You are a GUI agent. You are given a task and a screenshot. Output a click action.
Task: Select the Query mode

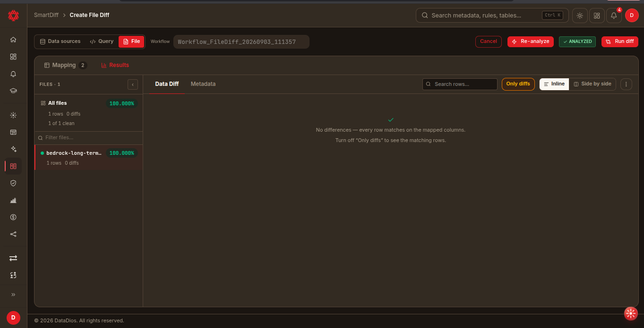tap(102, 42)
